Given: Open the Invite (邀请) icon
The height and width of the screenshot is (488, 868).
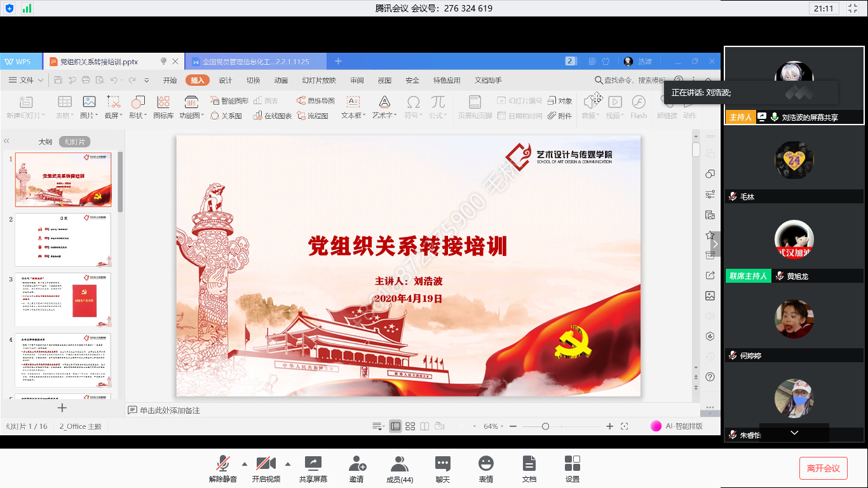Looking at the screenshot, I should [356, 464].
